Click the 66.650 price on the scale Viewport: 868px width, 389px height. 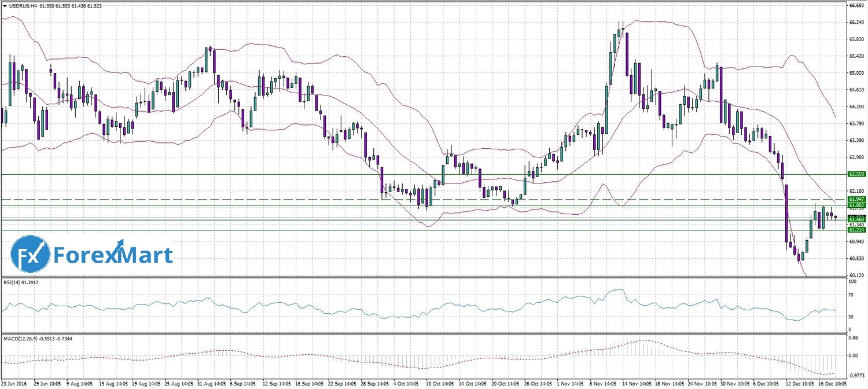[856, 5]
